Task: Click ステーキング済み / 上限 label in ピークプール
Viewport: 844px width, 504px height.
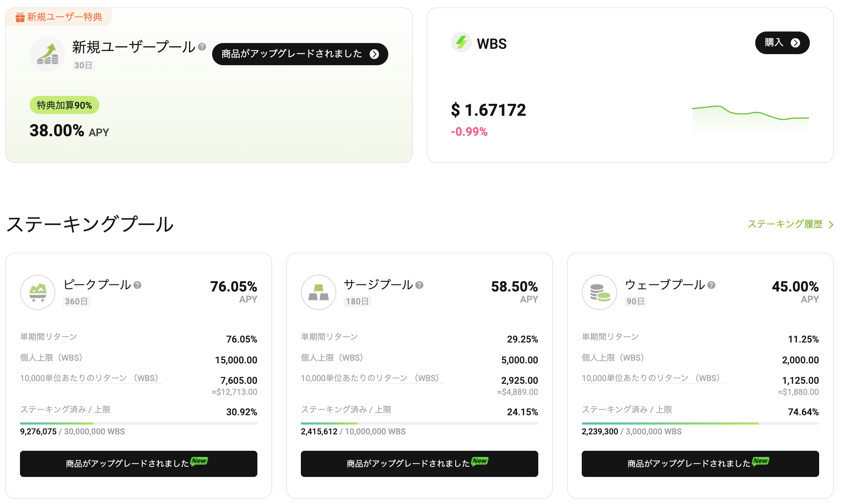Action: pyautogui.click(x=65, y=409)
